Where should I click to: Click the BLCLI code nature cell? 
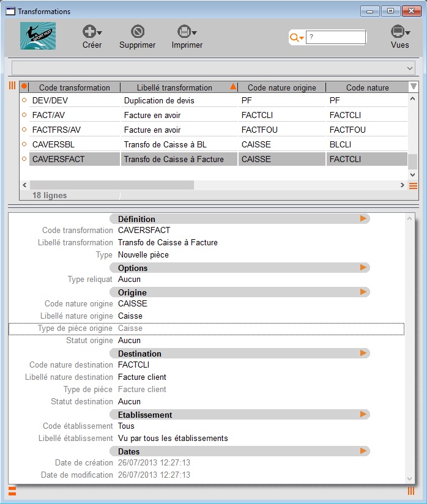[367, 144]
